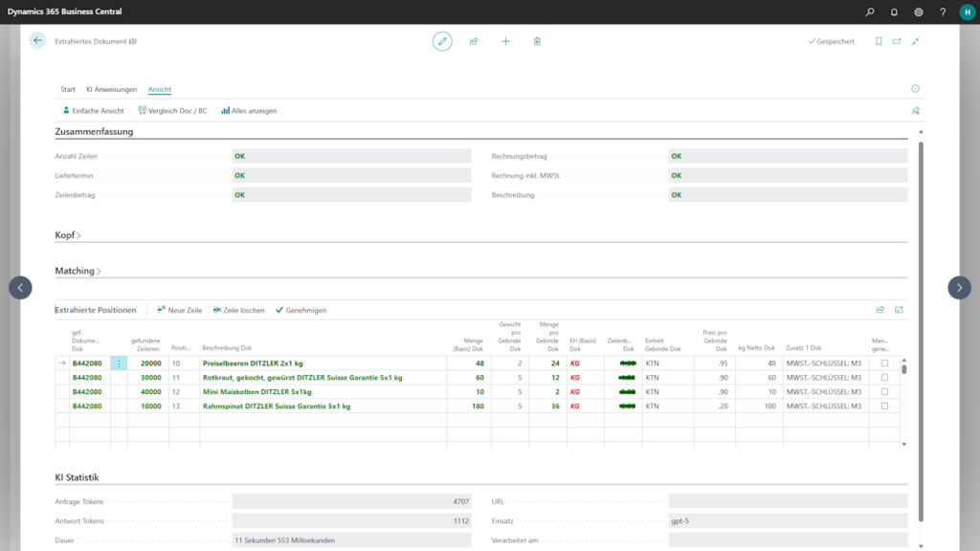Click the edit pencil icon
Viewport: 980px width, 551px height.
[x=441, y=41]
